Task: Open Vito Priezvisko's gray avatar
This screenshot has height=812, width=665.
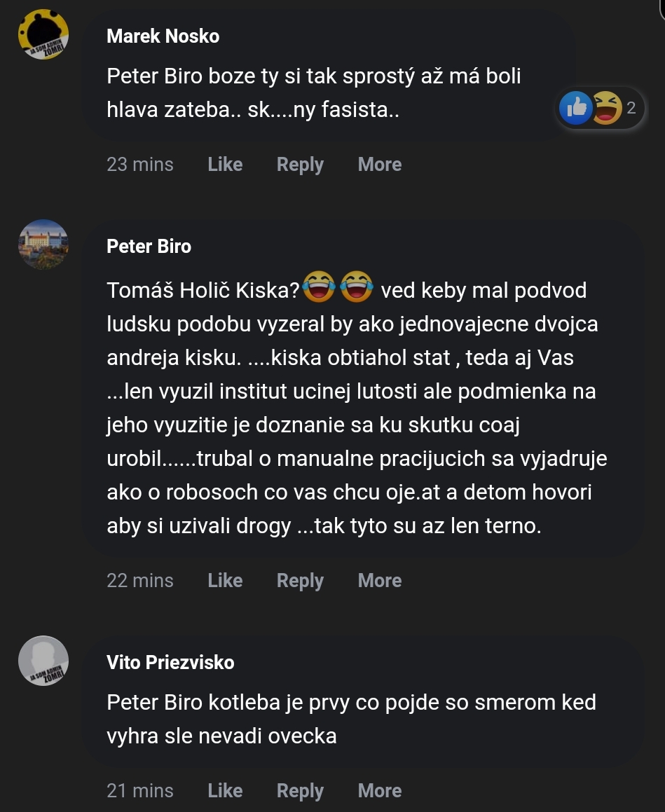Action: pyautogui.click(x=43, y=661)
